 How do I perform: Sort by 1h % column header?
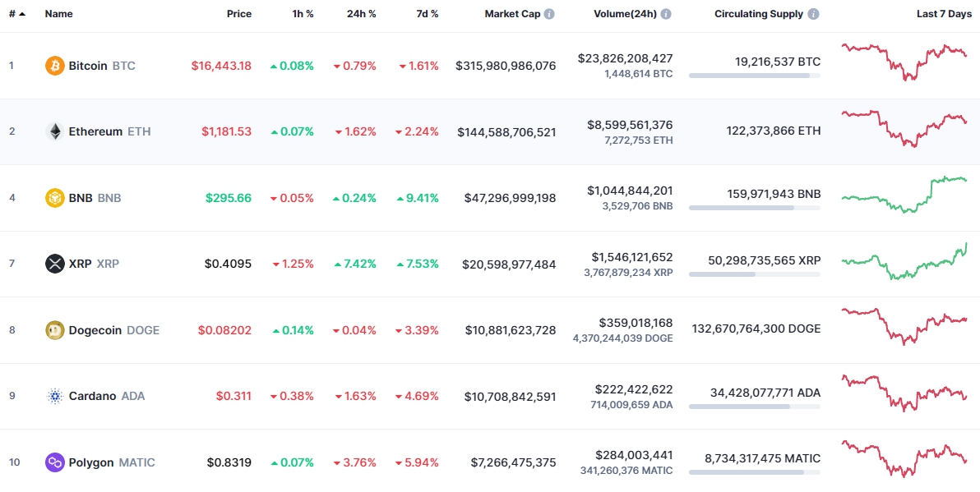pos(303,14)
